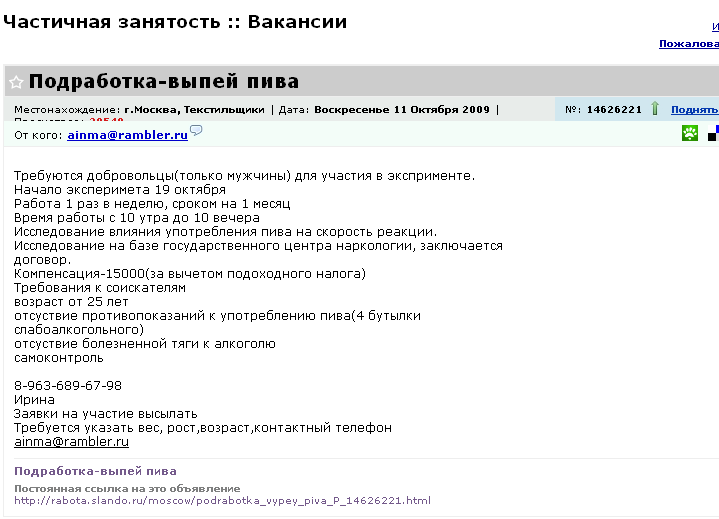Click the ad number 14626221
This screenshot has width=719, height=519.
click(x=614, y=110)
